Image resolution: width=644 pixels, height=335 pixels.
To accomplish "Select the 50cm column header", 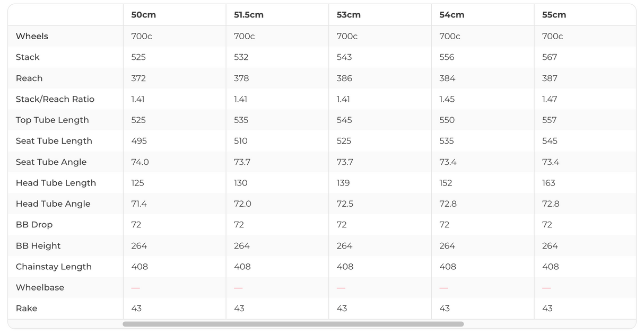I will coord(144,15).
